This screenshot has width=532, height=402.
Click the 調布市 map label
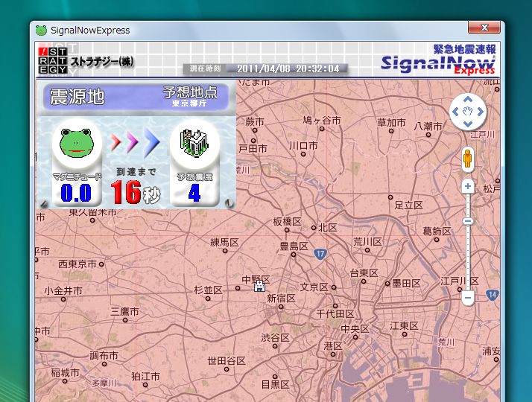[104, 356]
